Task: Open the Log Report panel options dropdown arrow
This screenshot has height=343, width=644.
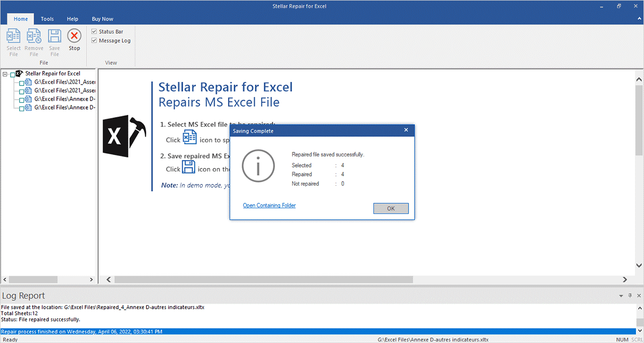Action: tap(621, 296)
